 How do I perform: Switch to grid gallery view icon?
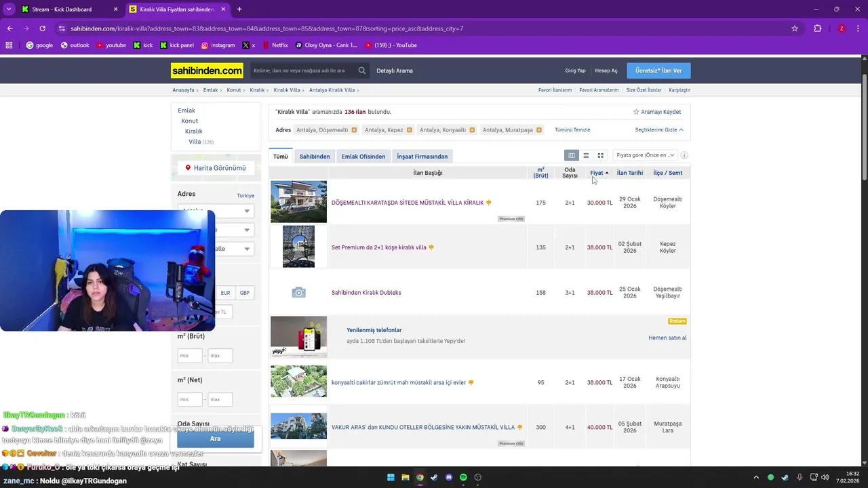600,155
